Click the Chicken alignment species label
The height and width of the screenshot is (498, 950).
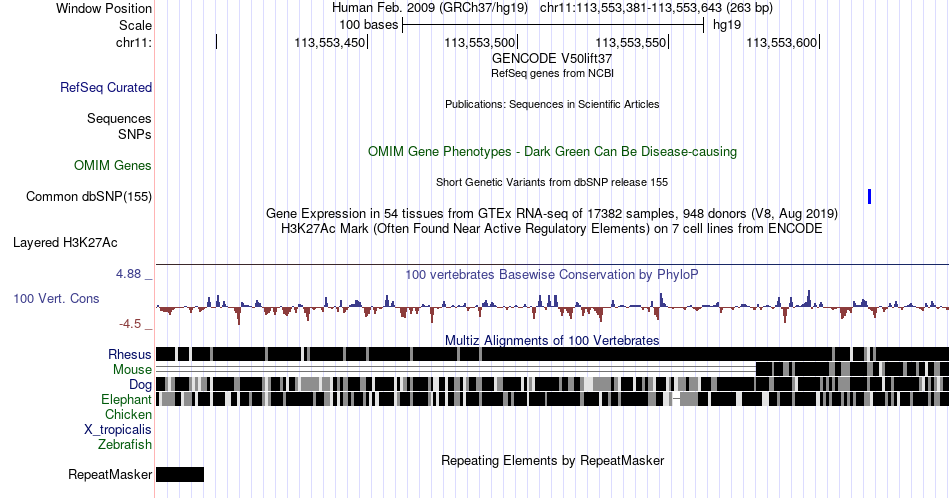tap(128, 414)
